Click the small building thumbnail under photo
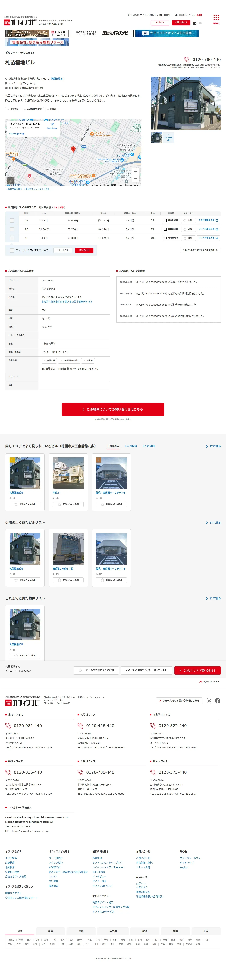 click(x=156, y=138)
